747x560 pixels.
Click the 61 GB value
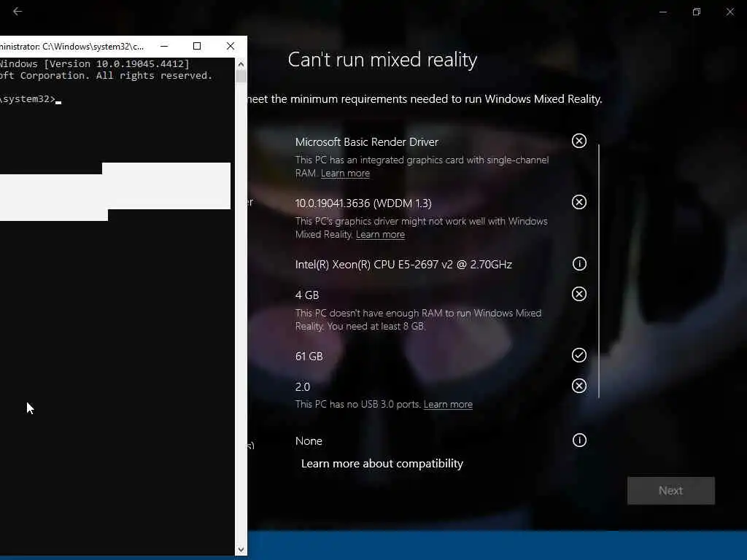tap(309, 356)
